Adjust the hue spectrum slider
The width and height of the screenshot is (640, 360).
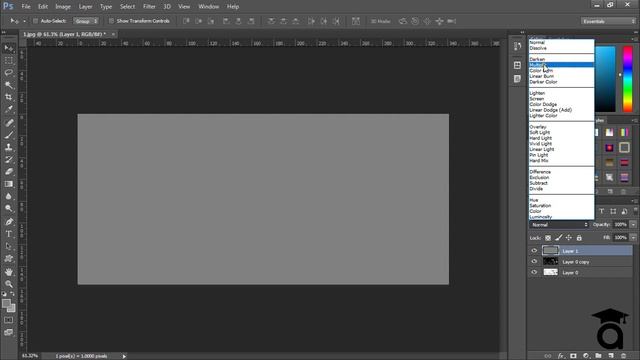coord(628,79)
